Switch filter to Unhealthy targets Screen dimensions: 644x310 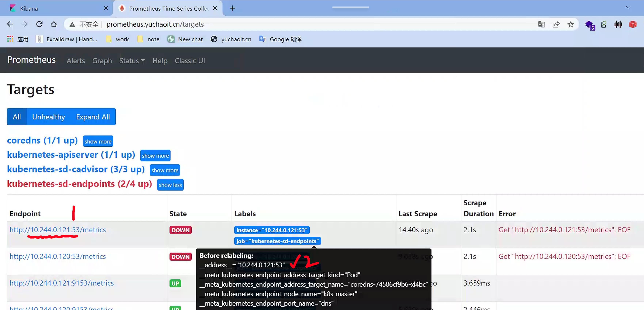[x=49, y=117]
